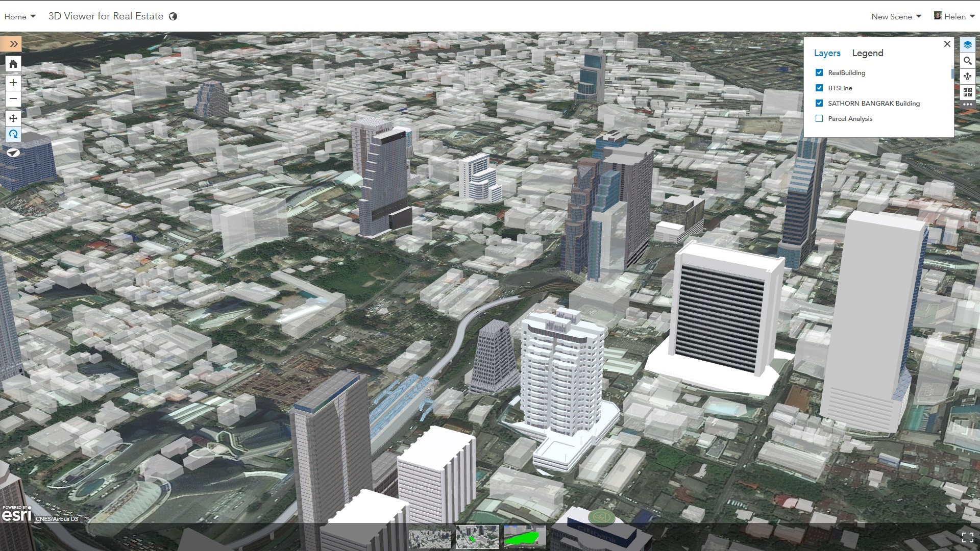Click the Layers widget icon
This screenshot has height=551, width=980.
tap(967, 45)
